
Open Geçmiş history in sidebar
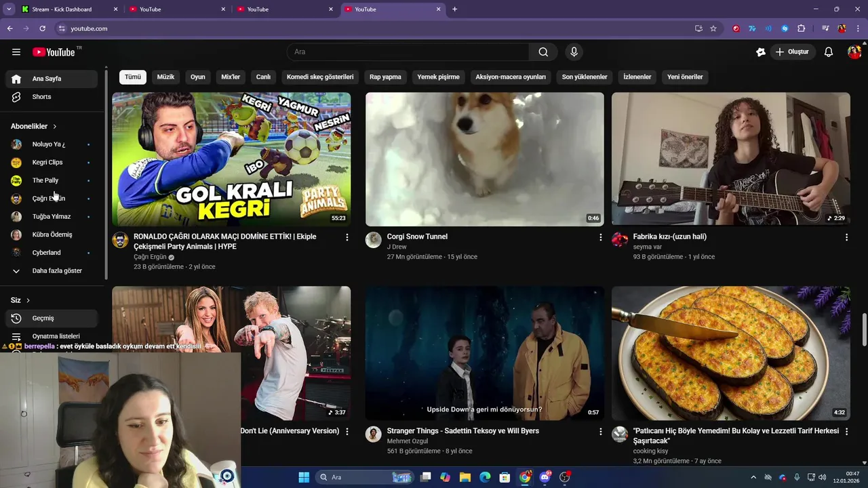52,319
